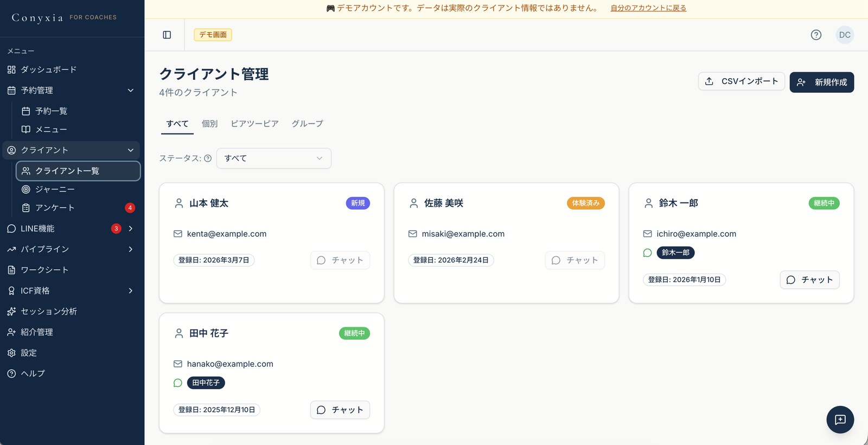
Task: Collapse the クライアント section chevron
Action: point(130,150)
